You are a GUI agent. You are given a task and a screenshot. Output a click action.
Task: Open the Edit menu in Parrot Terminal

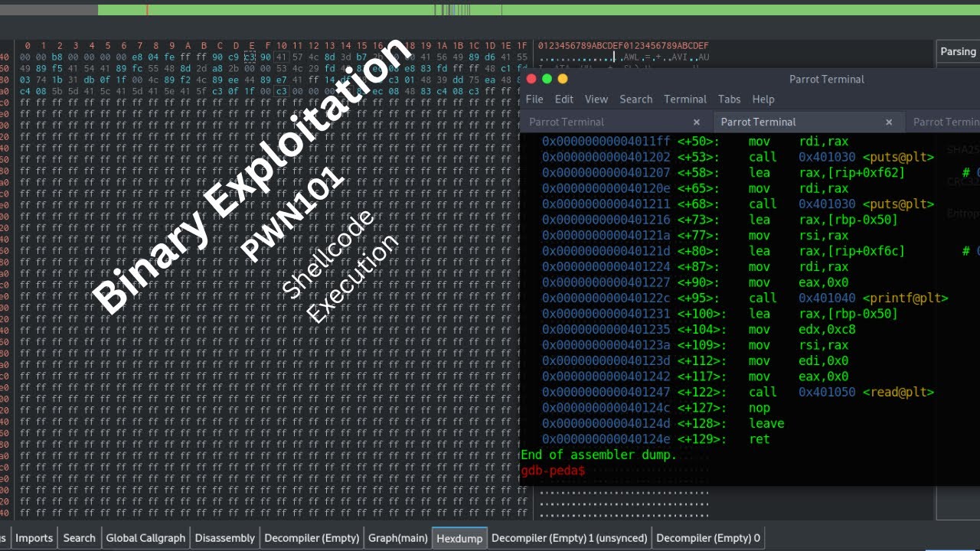pyautogui.click(x=564, y=99)
